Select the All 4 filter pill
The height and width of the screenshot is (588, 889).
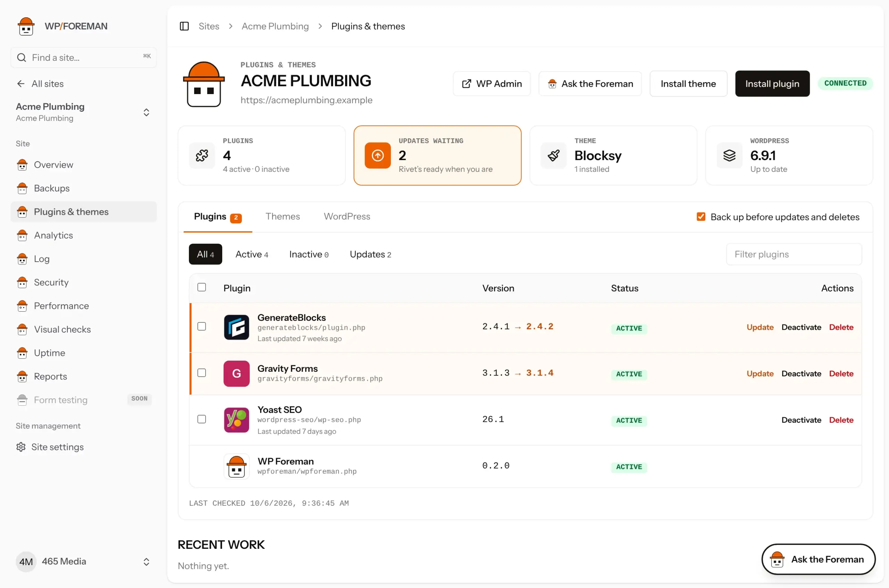click(206, 254)
